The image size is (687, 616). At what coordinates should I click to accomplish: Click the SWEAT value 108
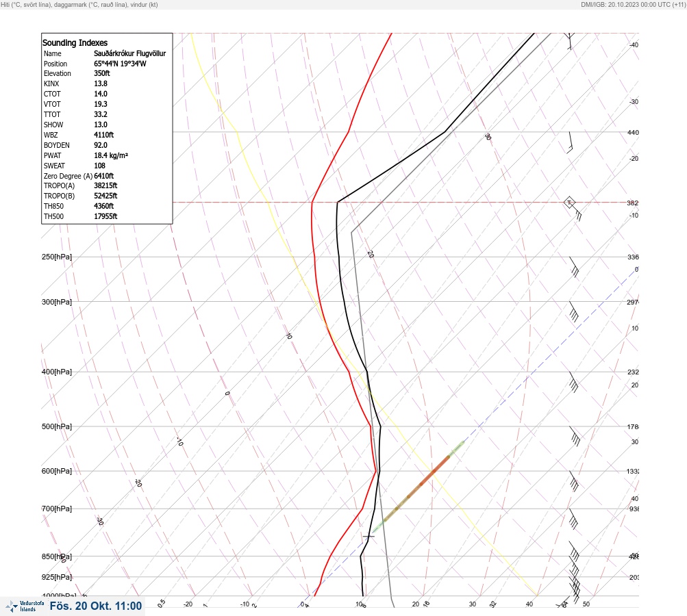tap(99, 166)
